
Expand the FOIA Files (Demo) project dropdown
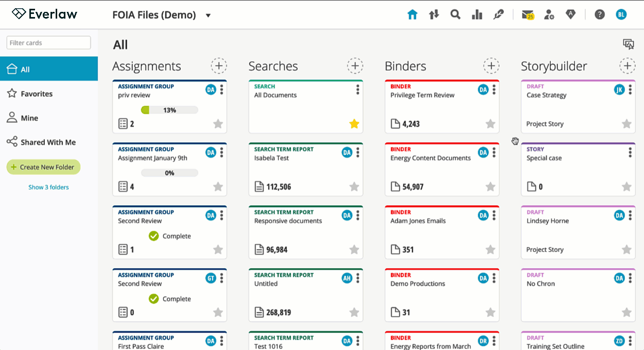(x=208, y=15)
